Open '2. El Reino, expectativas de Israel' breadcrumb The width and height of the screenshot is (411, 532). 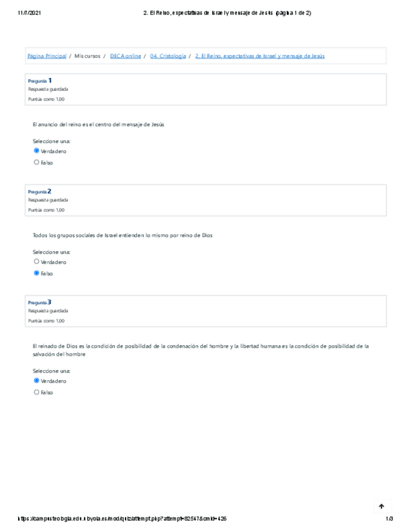[260, 56]
